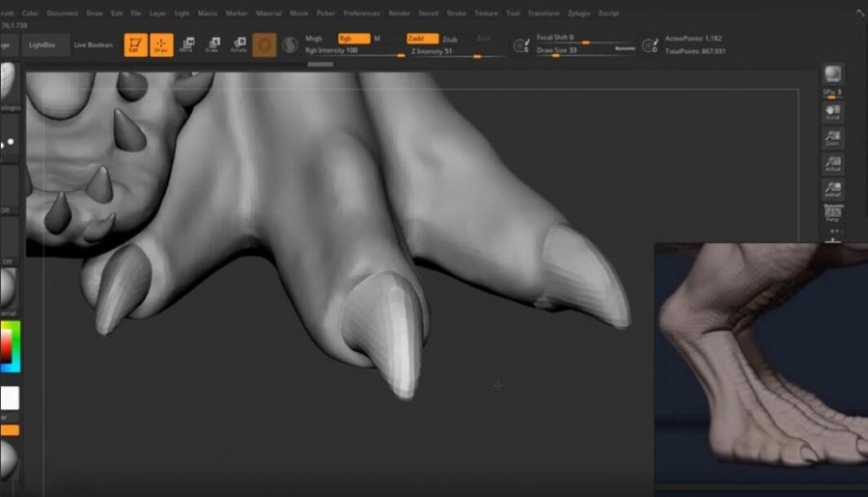This screenshot has width=868, height=497.
Task: Toggle Persp perspective view icon
Action: (832, 213)
